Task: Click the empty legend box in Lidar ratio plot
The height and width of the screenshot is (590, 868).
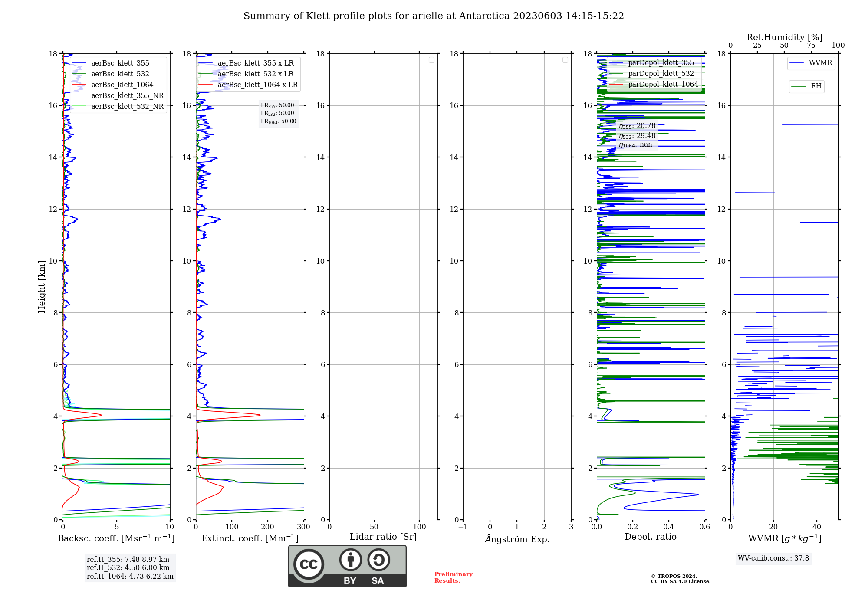Action: [x=431, y=60]
